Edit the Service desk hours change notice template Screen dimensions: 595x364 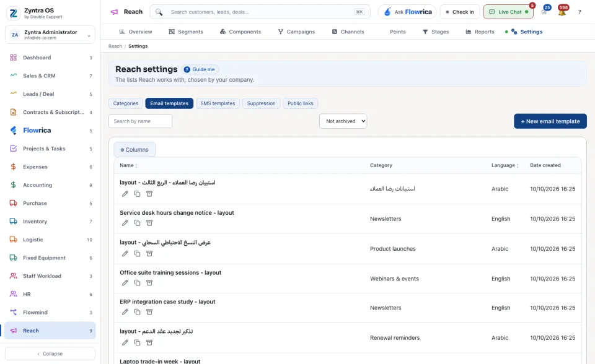coord(125,223)
